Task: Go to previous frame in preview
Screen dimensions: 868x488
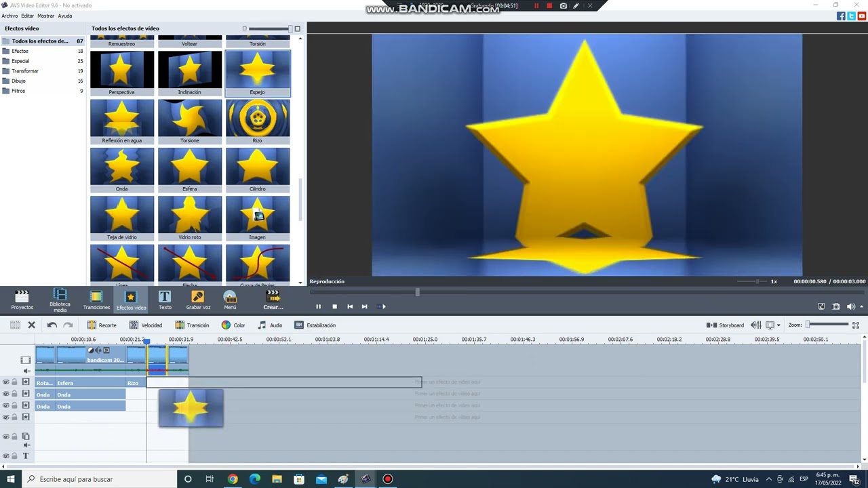Action: (x=350, y=306)
